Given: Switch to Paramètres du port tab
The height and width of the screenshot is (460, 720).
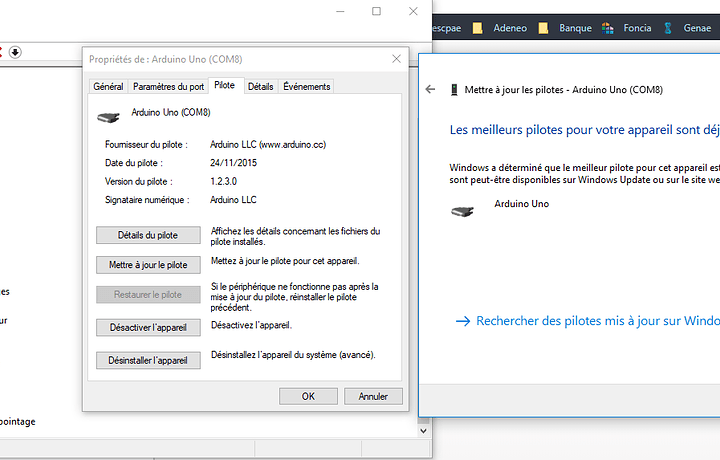Looking at the screenshot, I should (x=168, y=86).
